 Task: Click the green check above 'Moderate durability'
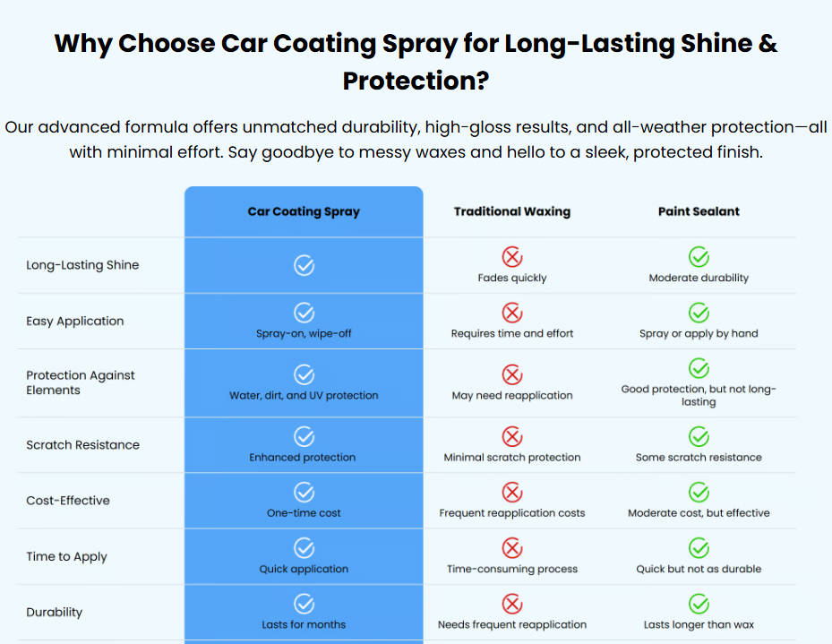coord(699,257)
